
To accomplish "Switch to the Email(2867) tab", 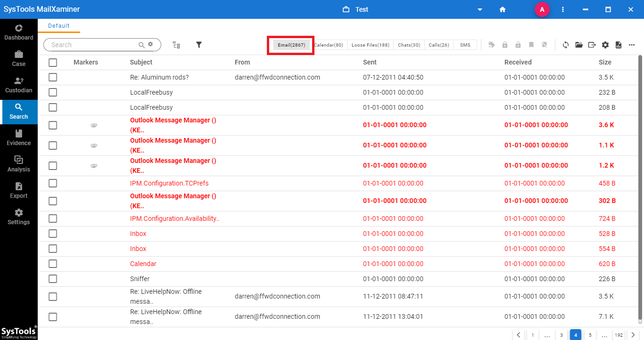I will click(291, 45).
